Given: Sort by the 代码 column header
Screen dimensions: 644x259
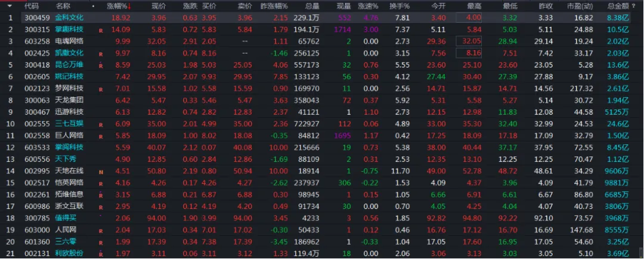Looking at the screenshot, I should point(31,6).
